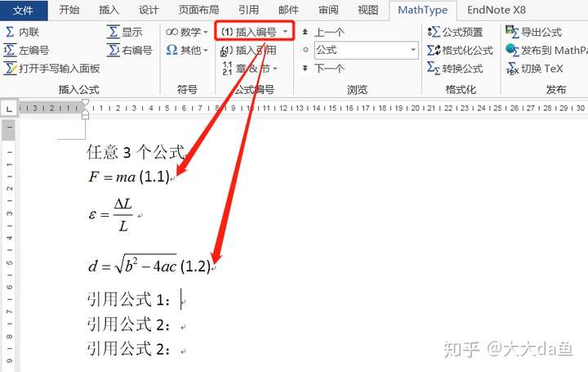Expand the 插入编号 dropdown arrow
Screen dimensions: 588x372
tap(285, 32)
